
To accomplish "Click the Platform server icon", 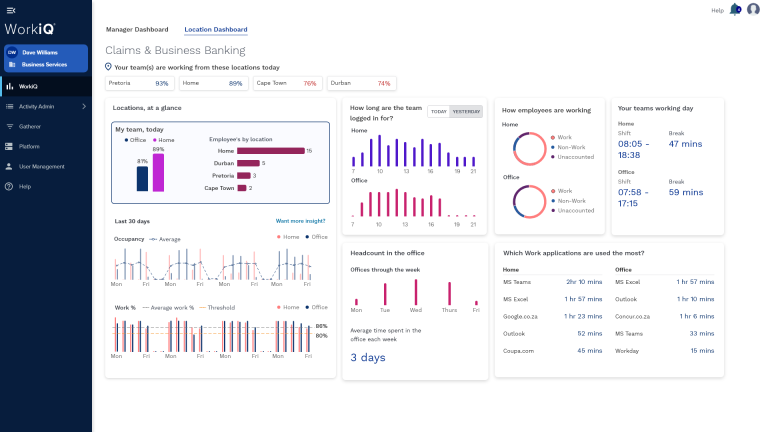I will click(x=9, y=146).
